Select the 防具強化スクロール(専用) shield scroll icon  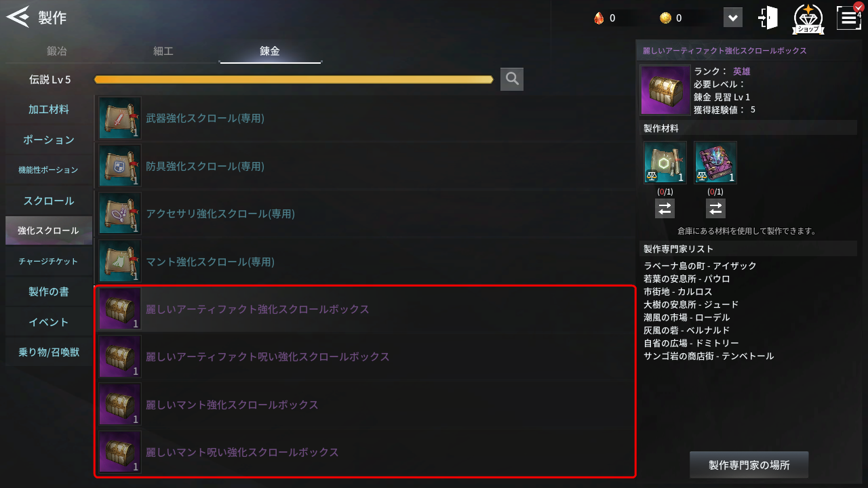click(120, 165)
